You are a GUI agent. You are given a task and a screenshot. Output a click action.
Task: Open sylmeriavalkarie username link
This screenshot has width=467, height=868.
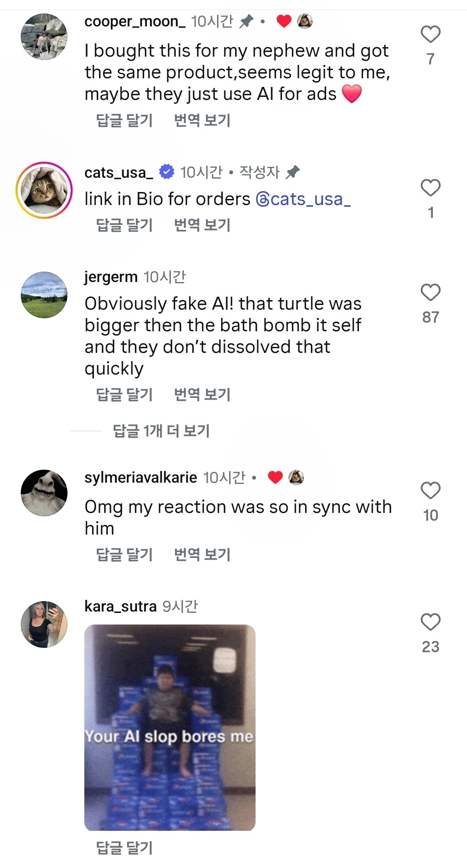click(x=141, y=477)
